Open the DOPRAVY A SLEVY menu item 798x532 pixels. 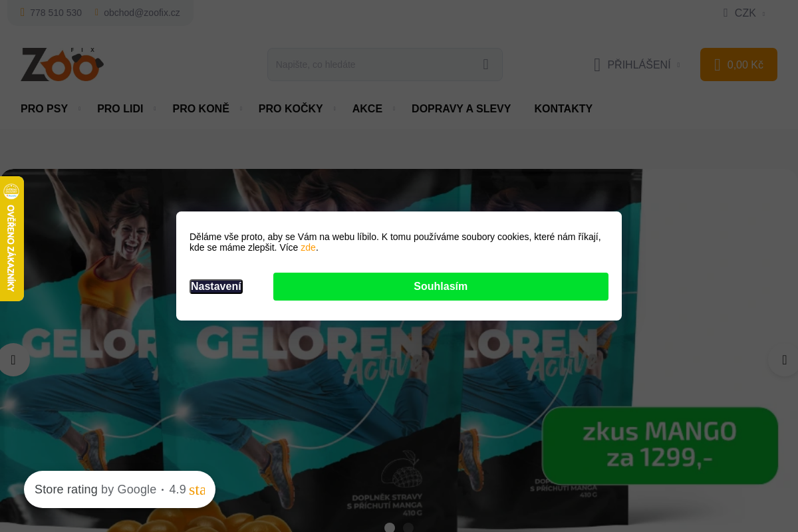pos(461,108)
